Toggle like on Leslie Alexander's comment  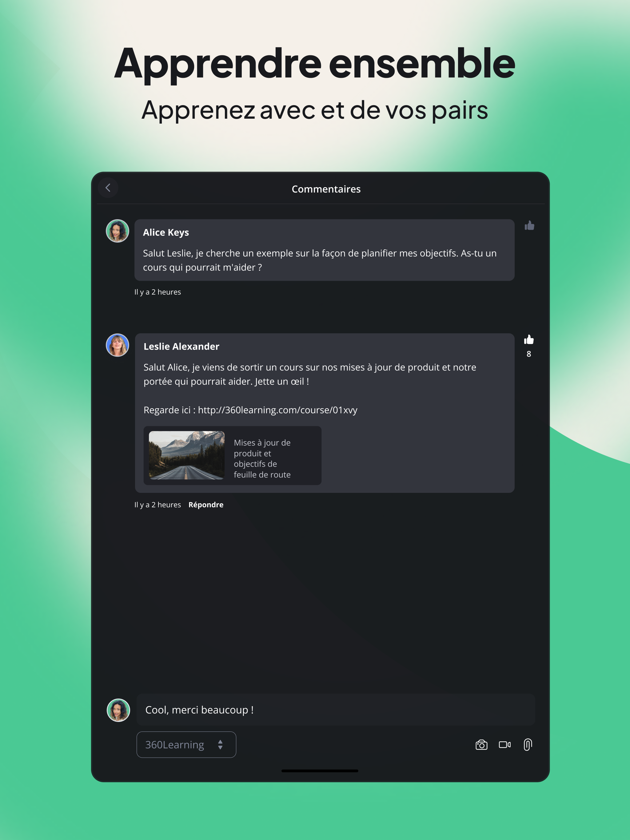point(528,339)
